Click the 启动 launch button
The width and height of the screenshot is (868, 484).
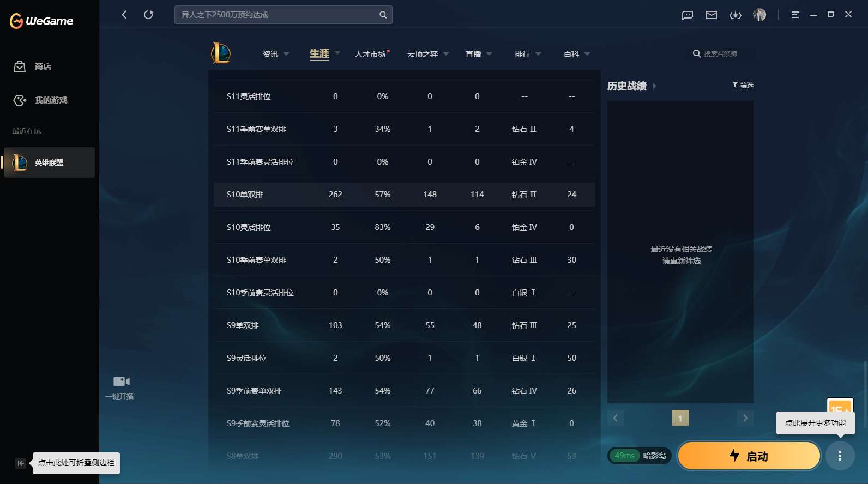pyautogui.click(x=749, y=456)
